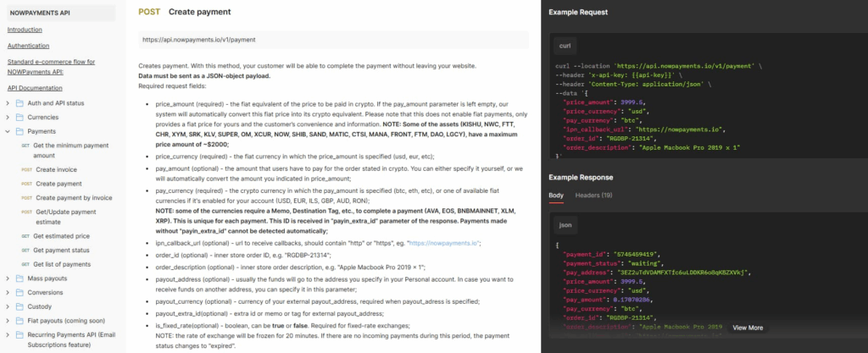The width and height of the screenshot is (868, 353).
Task: Click the Conversions folder label
Action: click(x=46, y=292)
